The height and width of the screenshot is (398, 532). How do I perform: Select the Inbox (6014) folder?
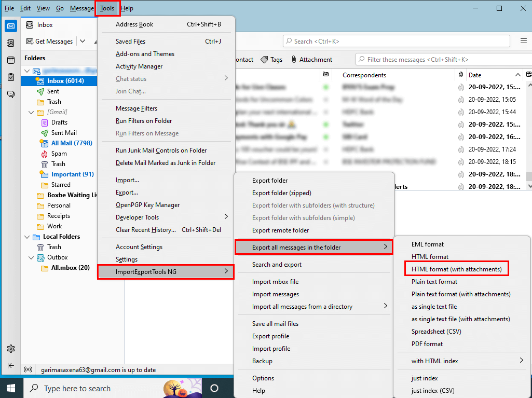[x=59, y=81]
